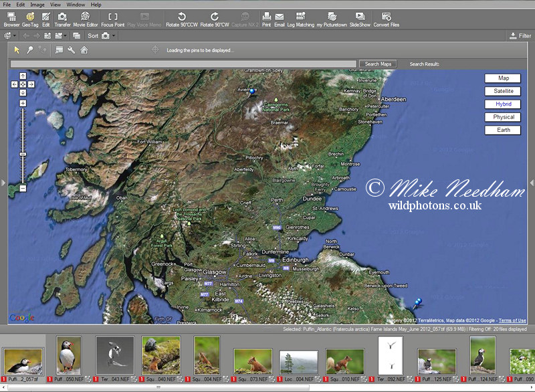The height and width of the screenshot is (392, 535).
Task: Select the Ter...043.NEF thumbnail
Action: pos(115,355)
